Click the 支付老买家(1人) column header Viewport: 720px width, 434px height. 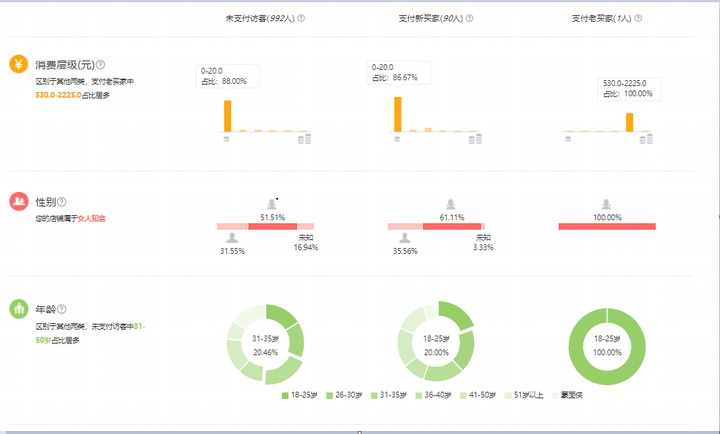(601, 18)
